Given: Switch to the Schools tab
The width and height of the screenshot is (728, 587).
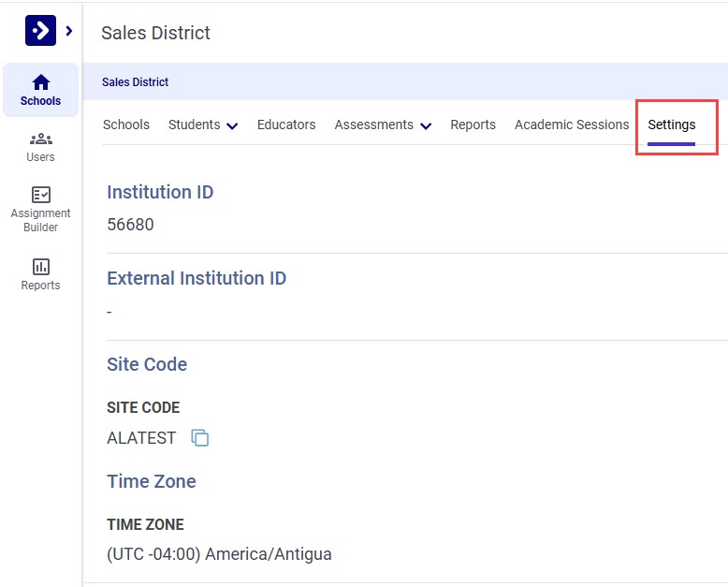Looking at the screenshot, I should click(126, 125).
